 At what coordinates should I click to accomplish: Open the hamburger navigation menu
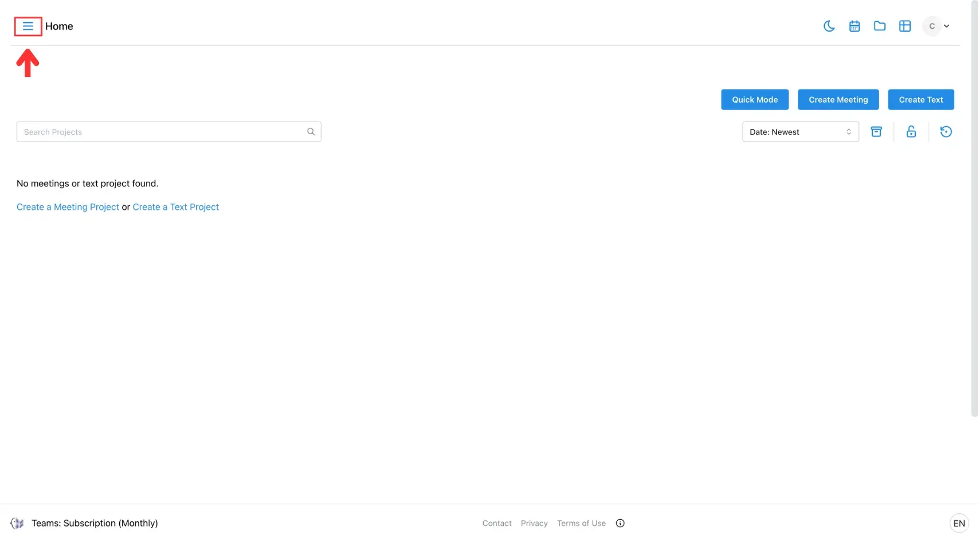click(28, 26)
